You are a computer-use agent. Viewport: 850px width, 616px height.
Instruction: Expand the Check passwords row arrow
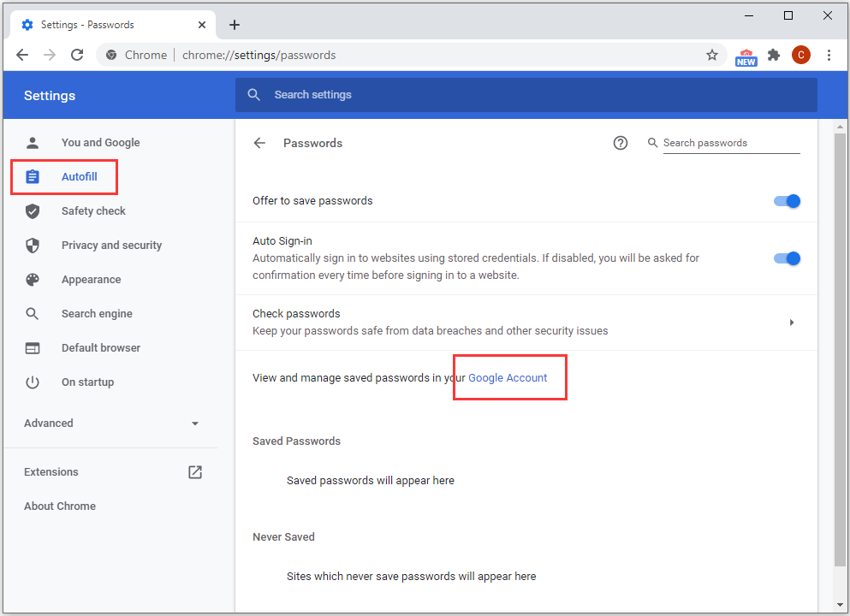pyautogui.click(x=792, y=323)
